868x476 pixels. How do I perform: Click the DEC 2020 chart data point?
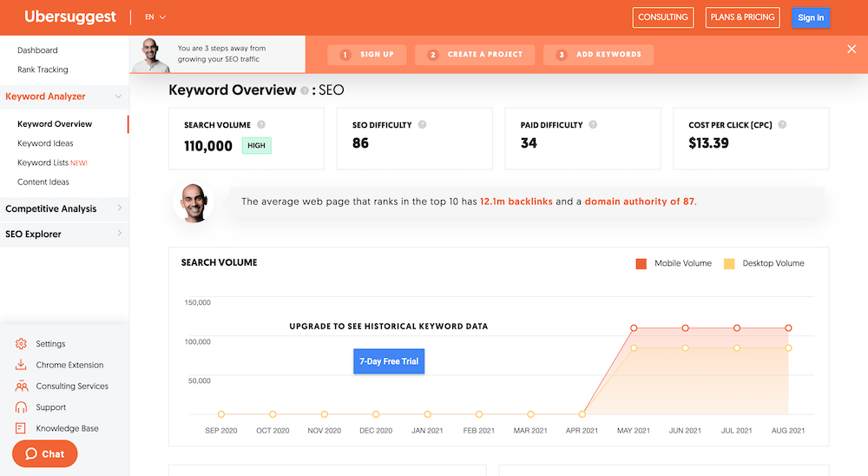[376, 414]
